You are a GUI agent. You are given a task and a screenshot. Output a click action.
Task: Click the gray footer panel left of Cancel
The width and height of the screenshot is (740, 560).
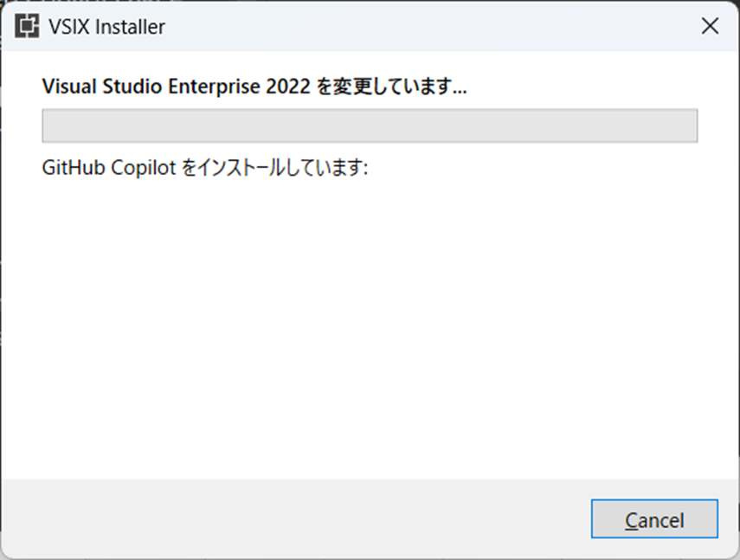(293, 519)
